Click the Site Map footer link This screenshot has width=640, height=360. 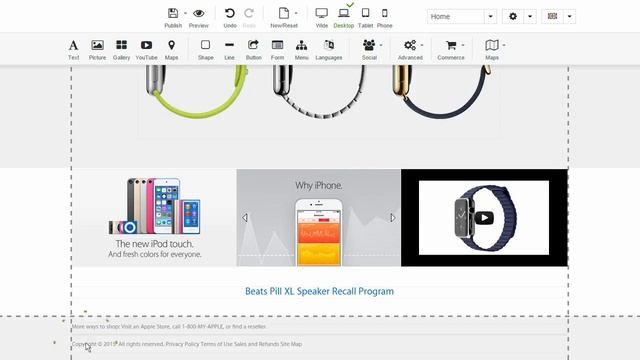(x=291, y=344)
